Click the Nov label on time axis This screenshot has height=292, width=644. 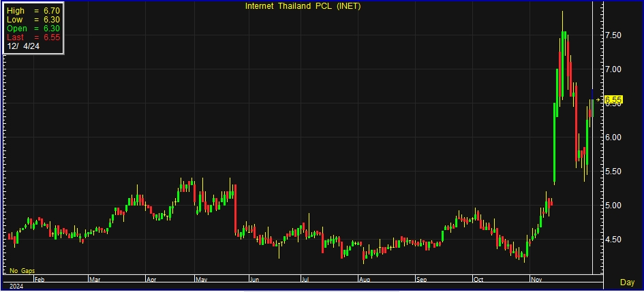click(538, 279)
